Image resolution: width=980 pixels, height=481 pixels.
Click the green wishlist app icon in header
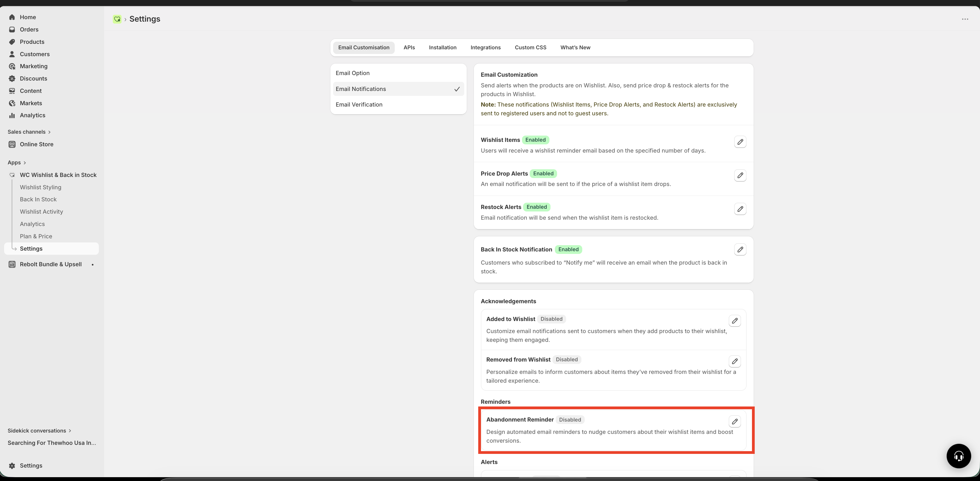coord(117,19)
